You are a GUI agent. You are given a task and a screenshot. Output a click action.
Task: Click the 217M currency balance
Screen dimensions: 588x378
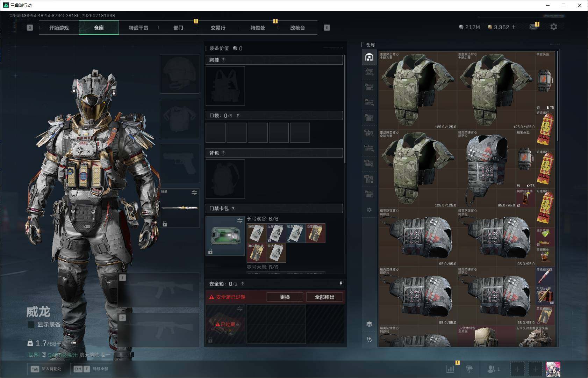point(469,27)
